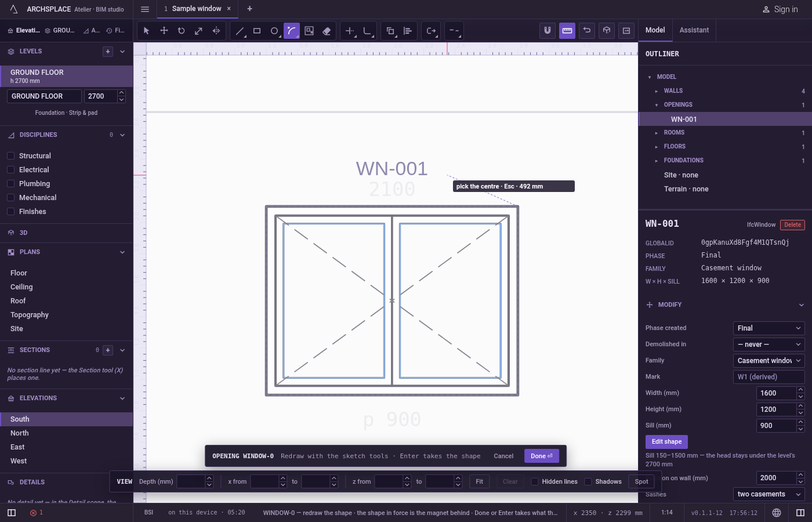Click the Done button
812x522 pixels.
point(542,456)
